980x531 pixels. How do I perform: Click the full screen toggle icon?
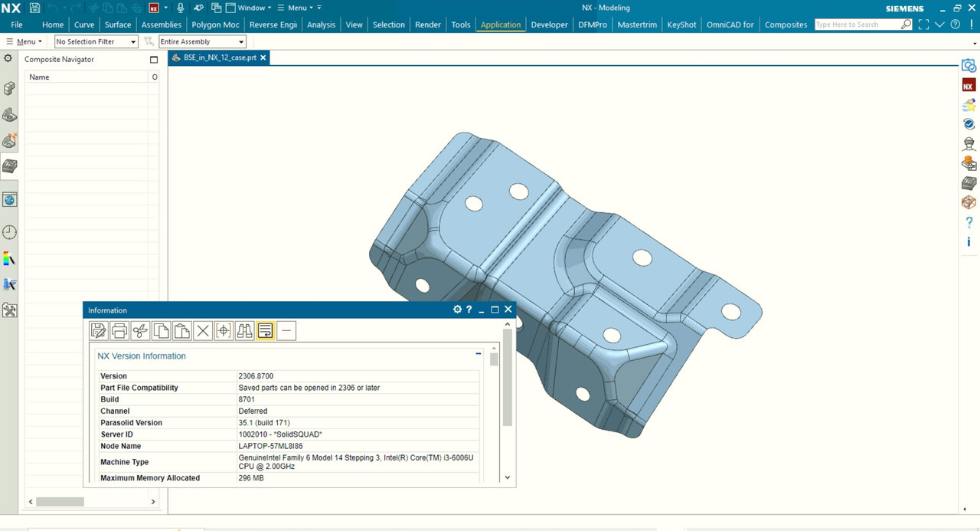coord(923,25)
